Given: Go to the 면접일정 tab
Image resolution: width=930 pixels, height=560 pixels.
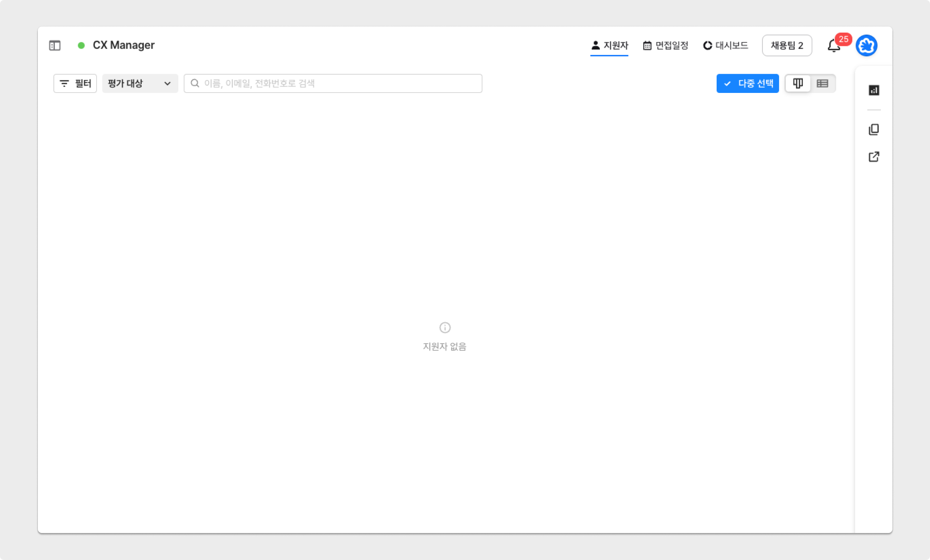Looking at the screenshot, I should 665,45.
